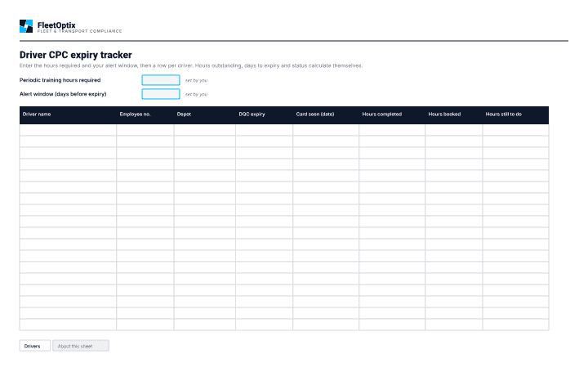588x368 pixels.
Task: Click the instruction text beginning Enter the hours
Action: coord(191,65)
